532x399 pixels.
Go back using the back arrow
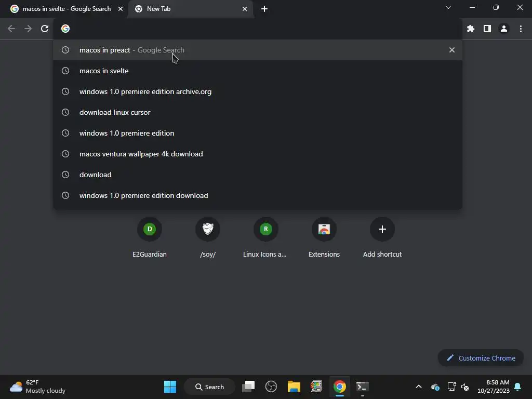pos(11,29)
